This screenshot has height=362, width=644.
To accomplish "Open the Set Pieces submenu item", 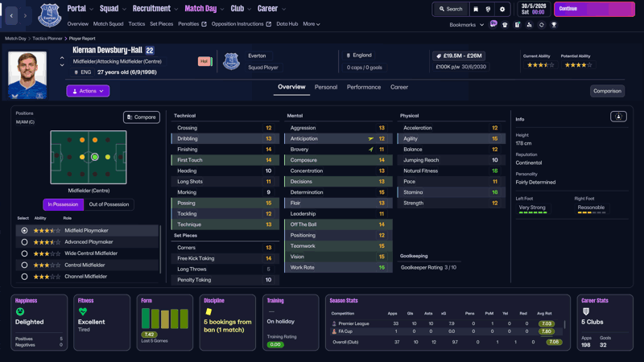I will pyautogui.click(x=162, y=24).
